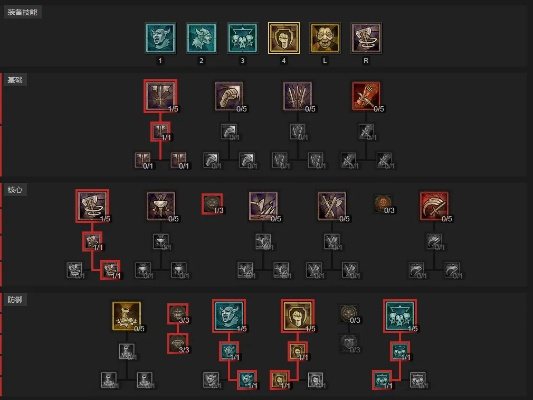Select the equipped skill in slot 1

[x=160, y=38]
